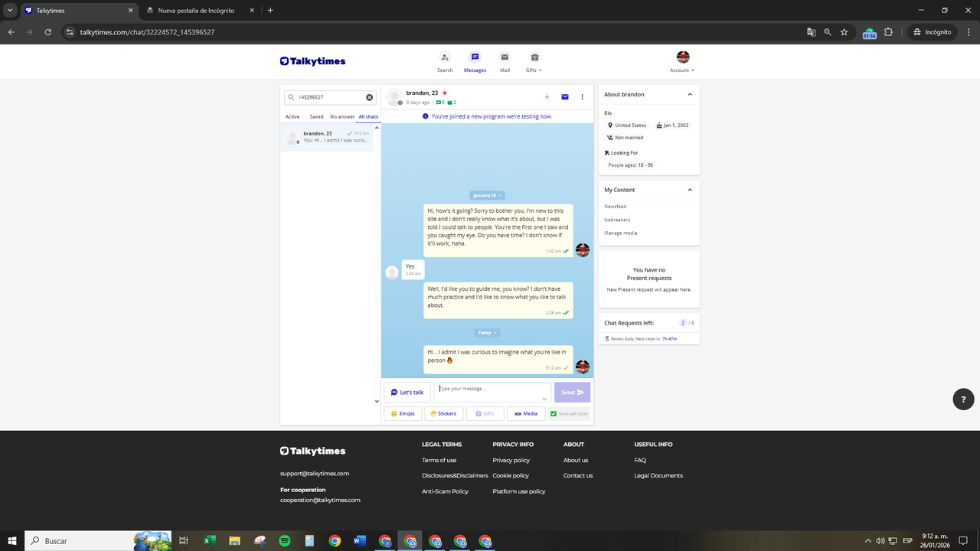This screenshot has width=980, height=551.
Task: Click the Let's talk button
Action: click(407, 392)
